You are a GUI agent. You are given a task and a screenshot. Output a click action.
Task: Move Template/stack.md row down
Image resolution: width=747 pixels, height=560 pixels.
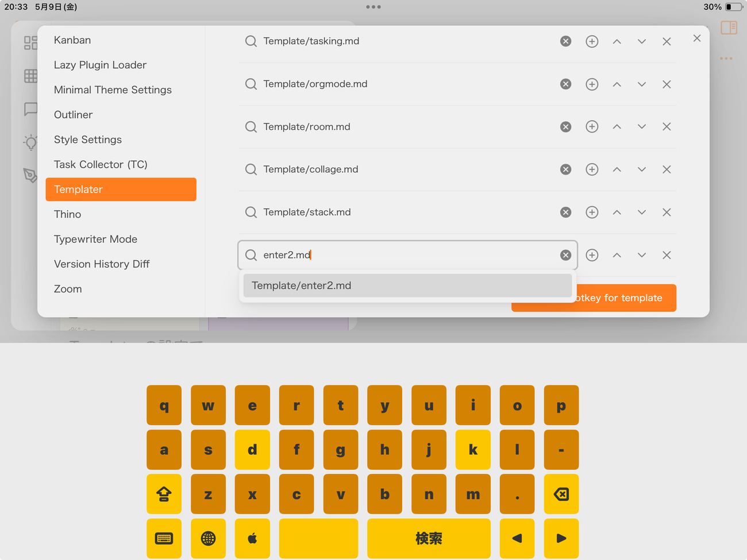[642, 213]
